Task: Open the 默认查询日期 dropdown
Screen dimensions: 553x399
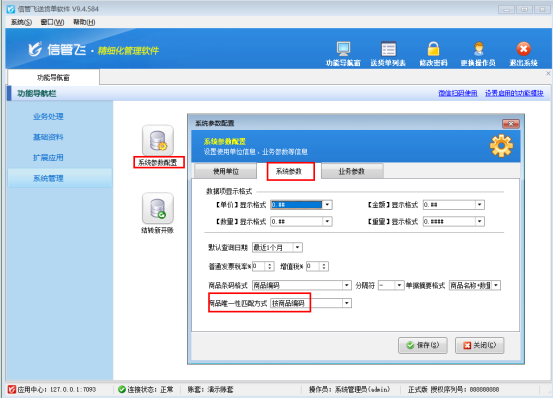Action: (297, 247)
